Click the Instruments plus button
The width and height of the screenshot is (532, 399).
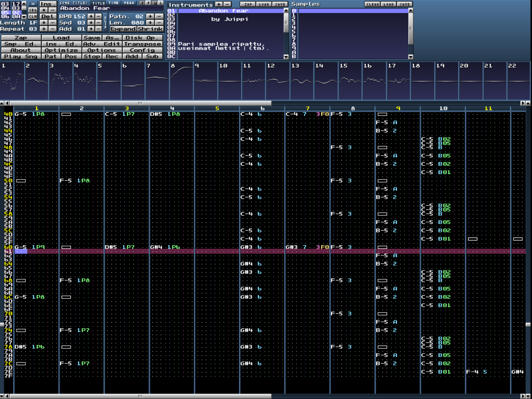tap(219, 4)
